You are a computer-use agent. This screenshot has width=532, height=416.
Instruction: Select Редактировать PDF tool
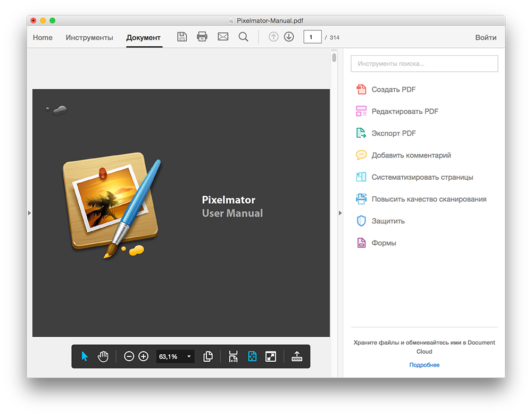(x=405, y=111)
